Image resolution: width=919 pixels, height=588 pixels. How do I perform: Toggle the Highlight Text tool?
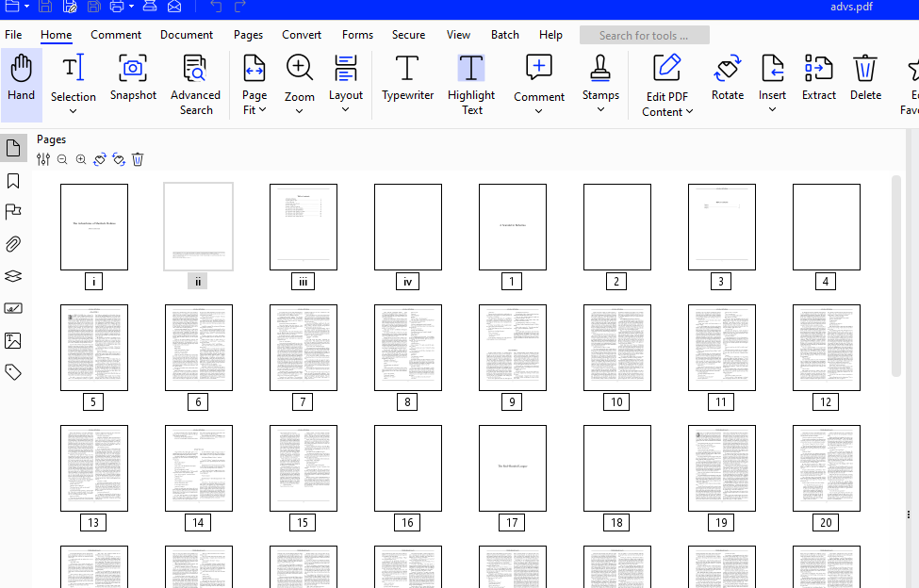tap(471, 85)
